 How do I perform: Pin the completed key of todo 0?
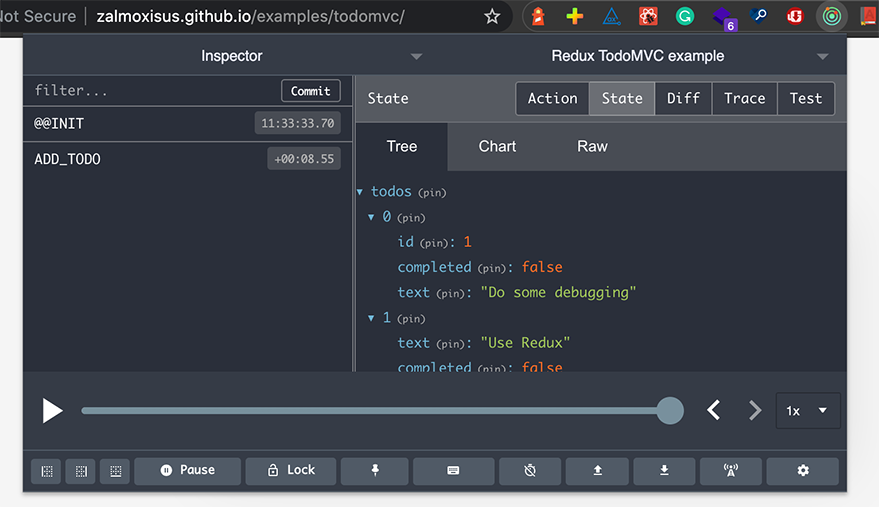point(492,269)
